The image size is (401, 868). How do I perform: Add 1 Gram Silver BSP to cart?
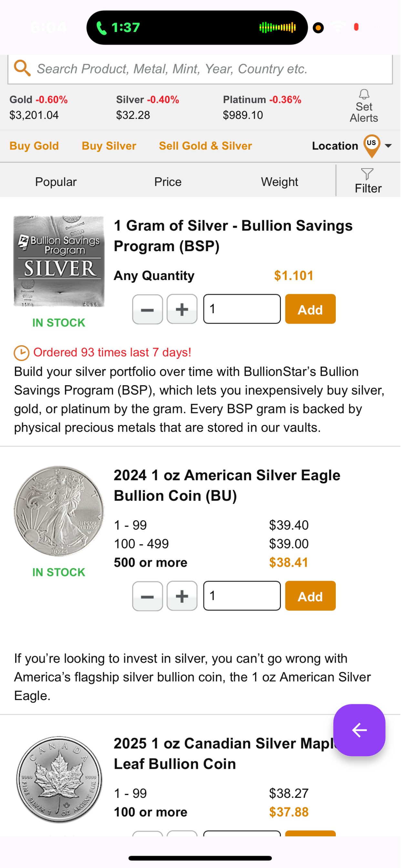click(x=310, y=309)
